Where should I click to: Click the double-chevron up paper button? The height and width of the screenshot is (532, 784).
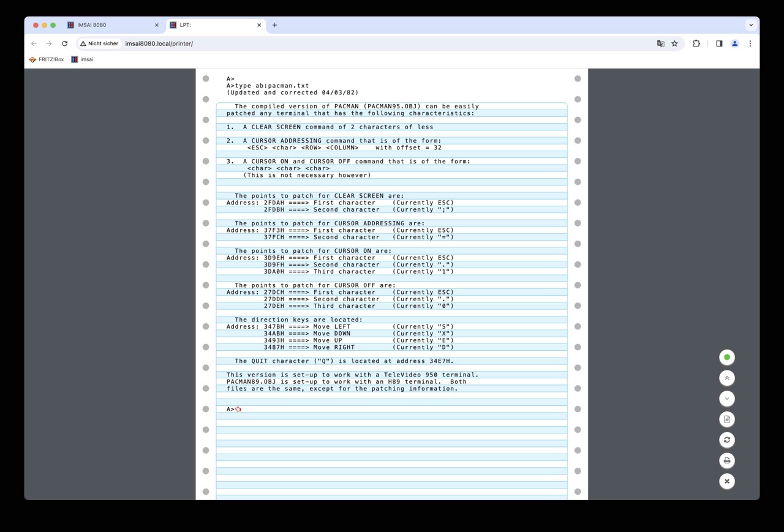[727, 378]
